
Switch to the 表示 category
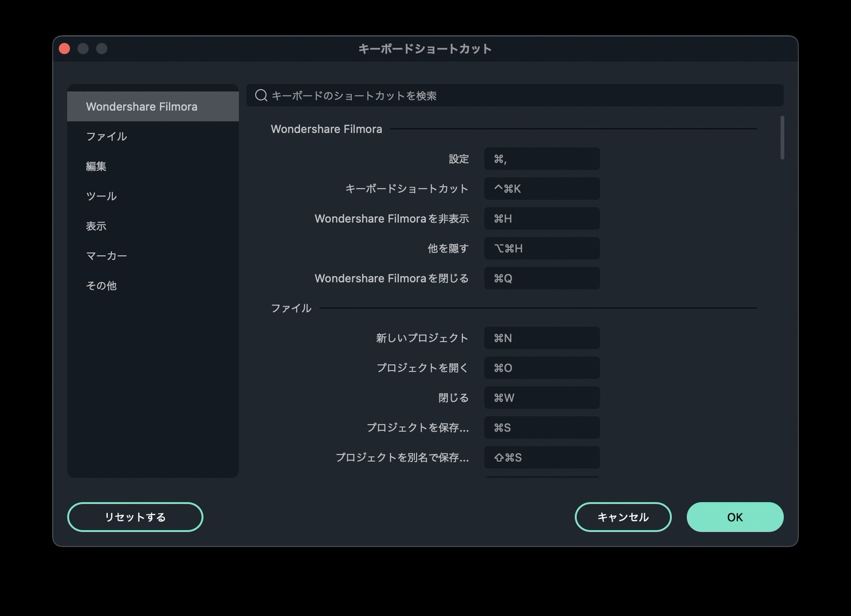point(153,226)
